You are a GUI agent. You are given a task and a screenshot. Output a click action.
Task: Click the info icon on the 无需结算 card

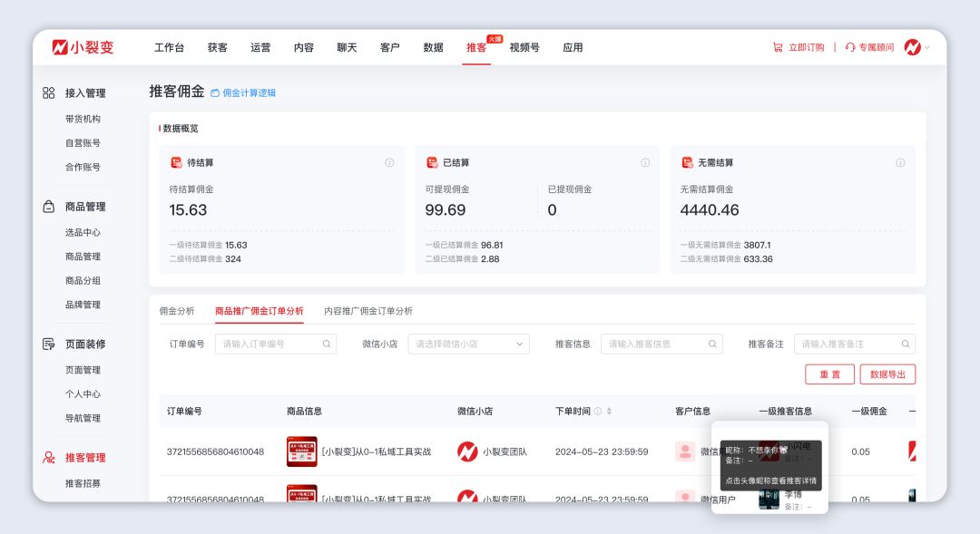[x=900, y=162]
